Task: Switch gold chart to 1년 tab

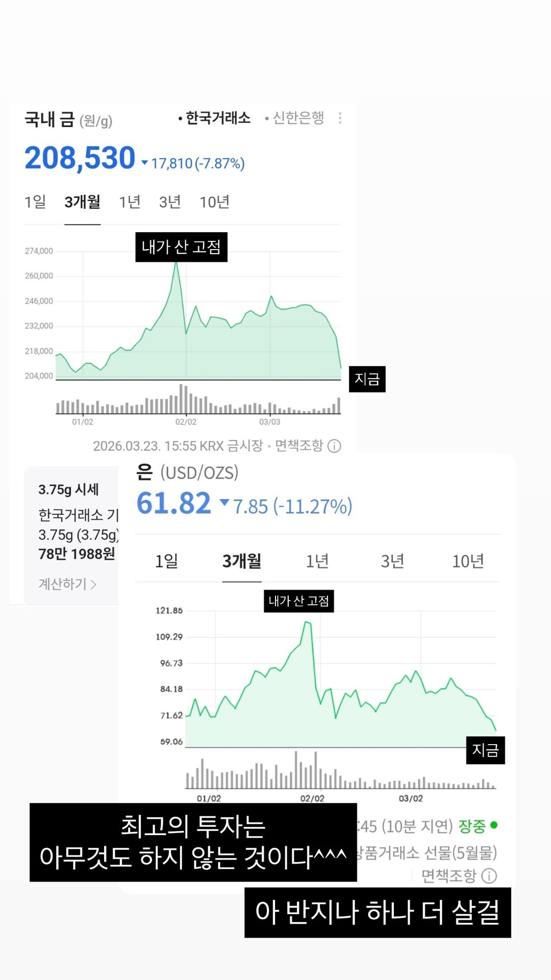Action: pyautogui.click(x=130, y=202)
